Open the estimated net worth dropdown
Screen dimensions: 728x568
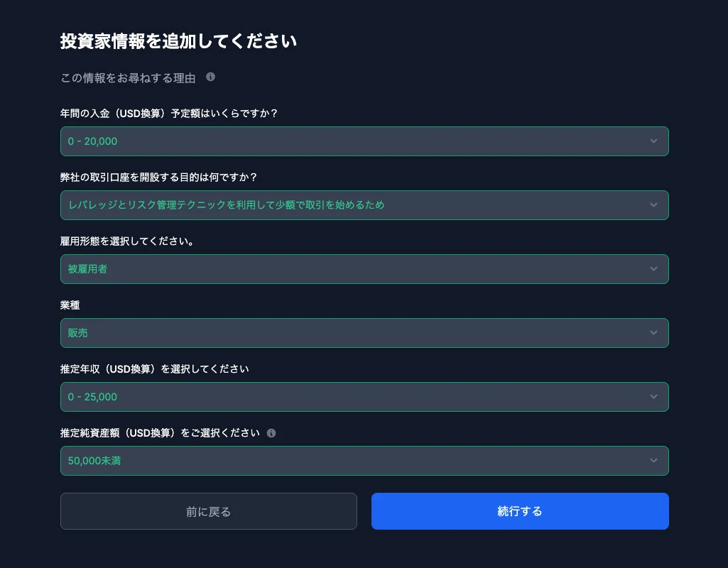(364, 460)
